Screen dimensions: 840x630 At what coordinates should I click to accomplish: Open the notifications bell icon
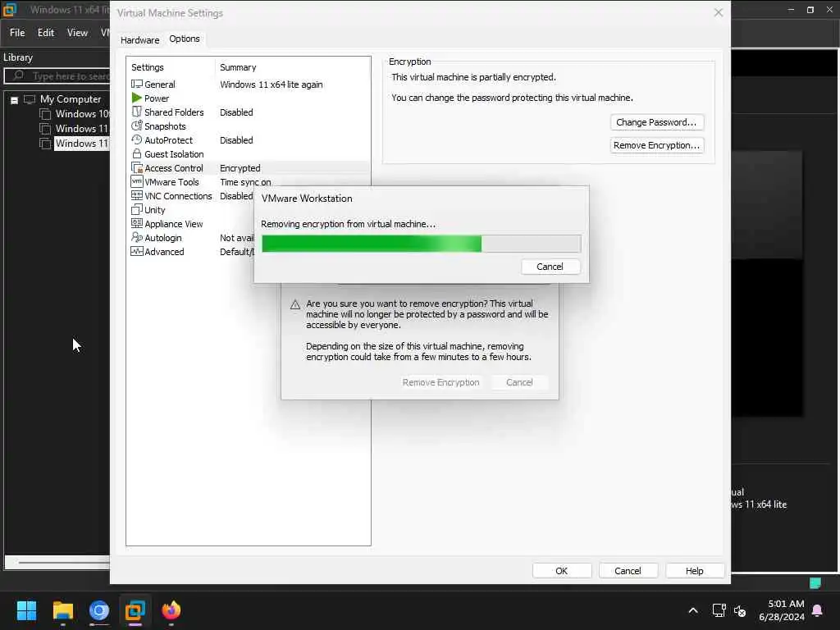(x=817, y=610)
